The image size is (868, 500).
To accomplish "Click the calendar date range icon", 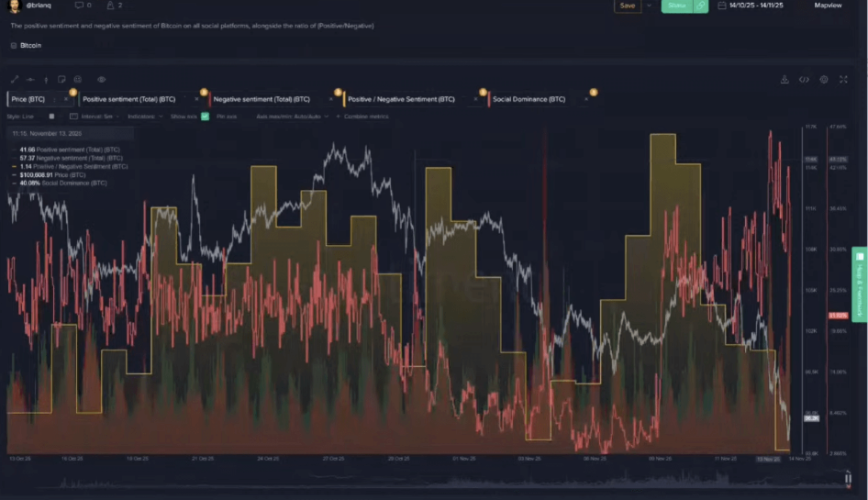I will [x=722, y=6].
